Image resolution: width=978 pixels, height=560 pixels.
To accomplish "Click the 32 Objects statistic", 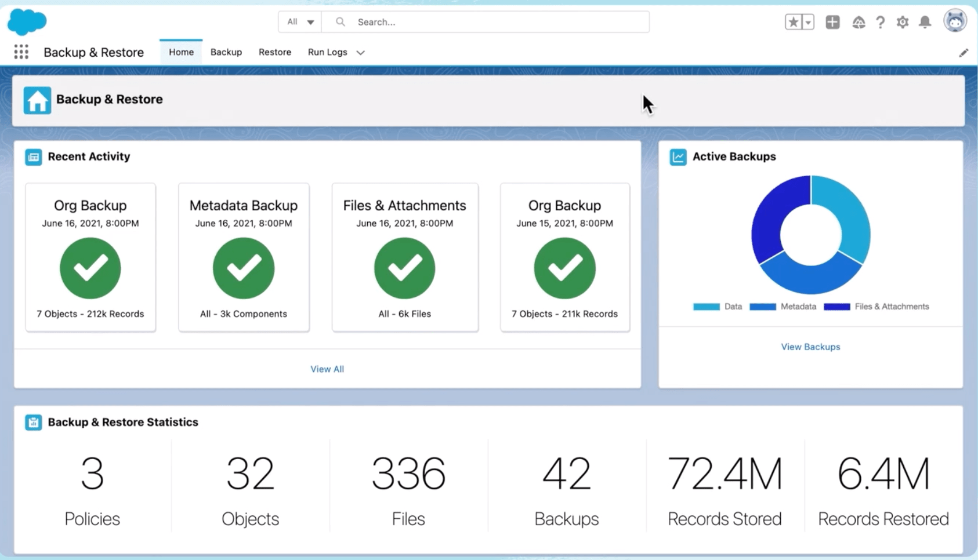I will pos(251,490).
